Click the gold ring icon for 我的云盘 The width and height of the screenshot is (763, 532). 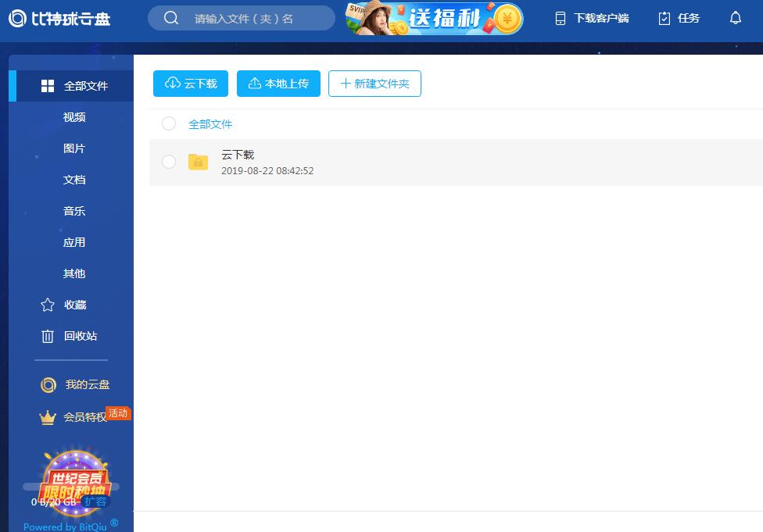click(x=48, y=384)
